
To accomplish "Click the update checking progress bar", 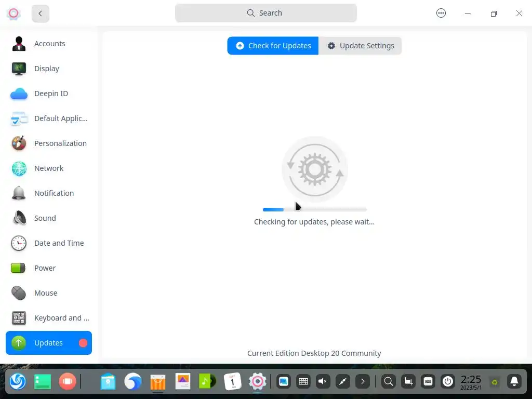I will [315, 210].
